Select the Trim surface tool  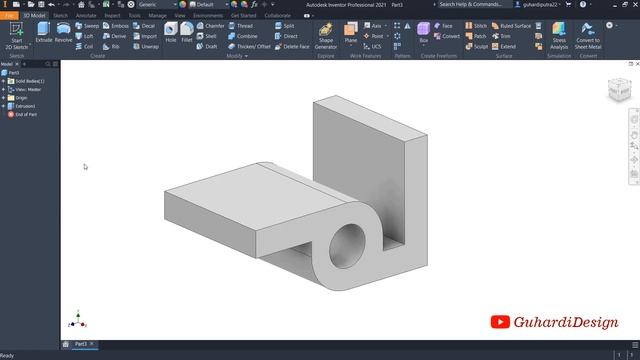[x=501, y=36]
